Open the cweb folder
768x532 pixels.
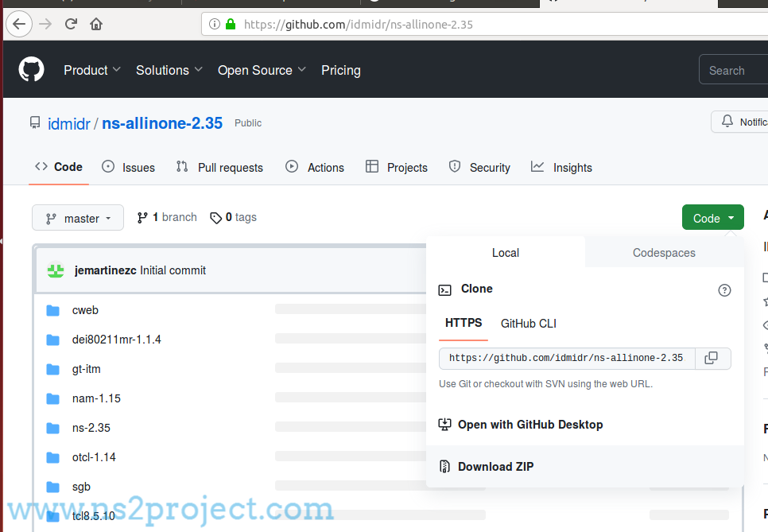tap(85, 310)
